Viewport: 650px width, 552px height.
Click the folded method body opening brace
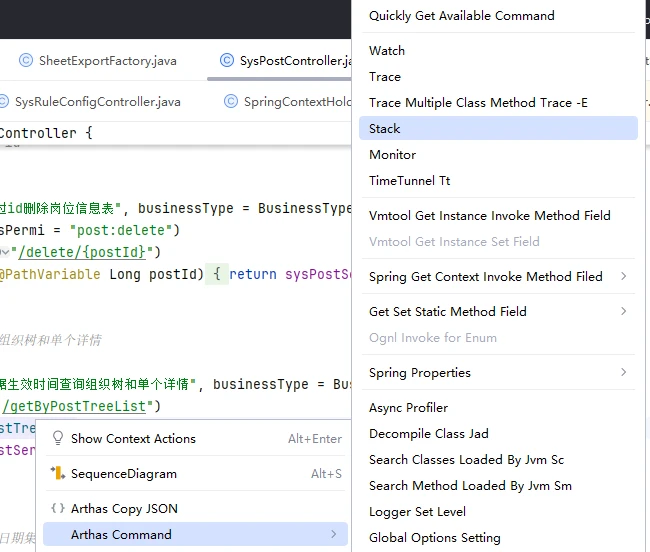217,274
